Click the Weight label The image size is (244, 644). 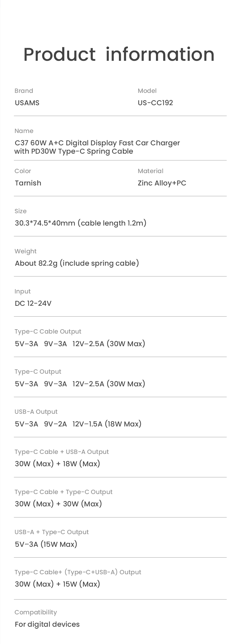tap(26, 251)
